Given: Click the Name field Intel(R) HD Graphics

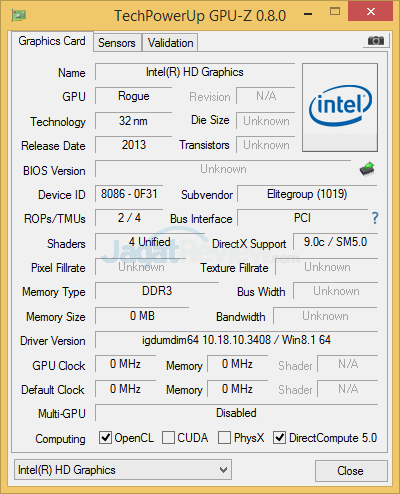Looking at the screenshot, I should tap(195, 72).
